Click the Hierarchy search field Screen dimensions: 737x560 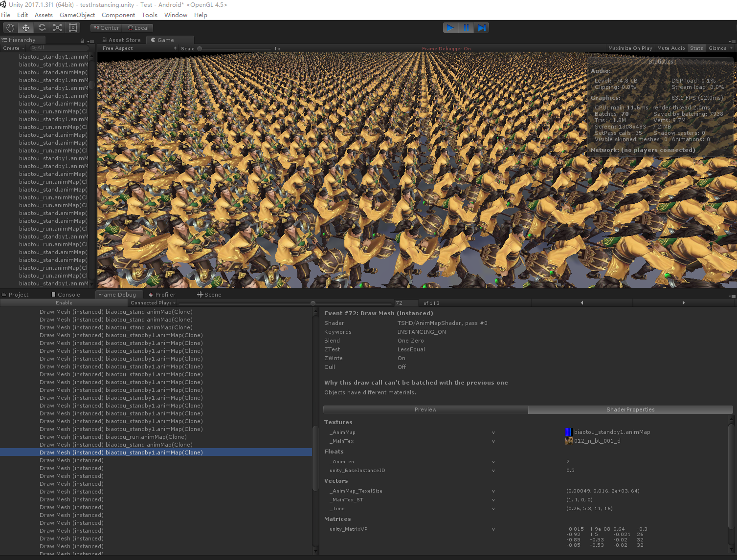pos(59,48)
